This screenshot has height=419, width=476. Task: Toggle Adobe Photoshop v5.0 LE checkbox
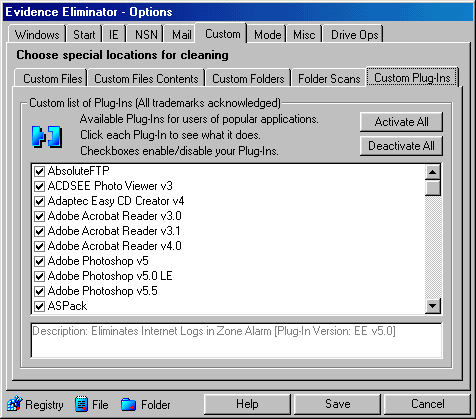point(39,276)
